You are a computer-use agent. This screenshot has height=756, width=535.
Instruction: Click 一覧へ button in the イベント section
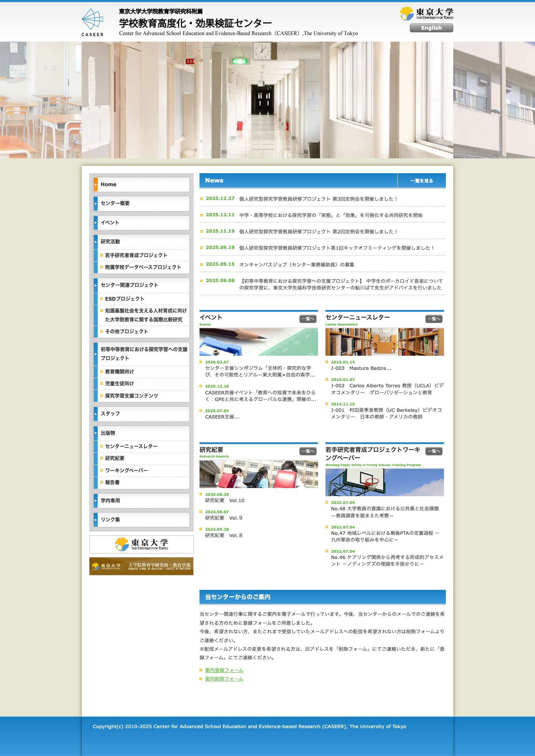tap(308, 319)
